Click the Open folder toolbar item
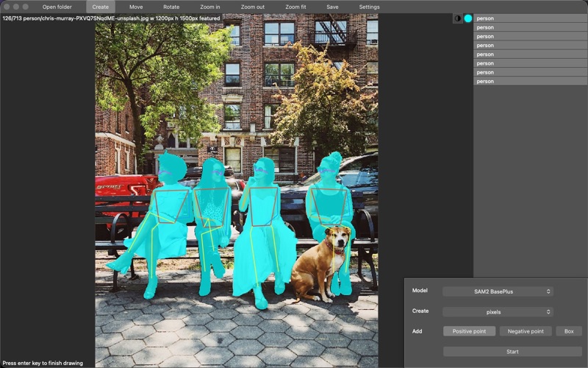588x368 pixels. click(x=57, y=7)
